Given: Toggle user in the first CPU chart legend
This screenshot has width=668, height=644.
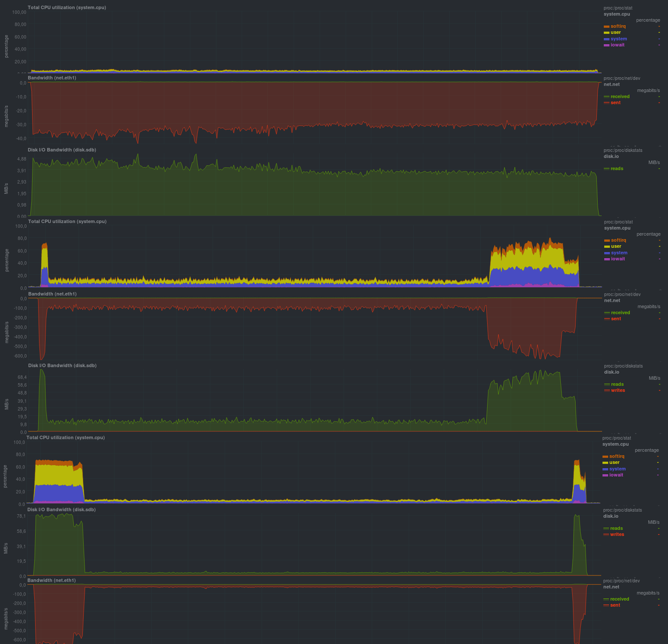Looking at the screenshot, I should pyautogui.click(x=616, y=33).
